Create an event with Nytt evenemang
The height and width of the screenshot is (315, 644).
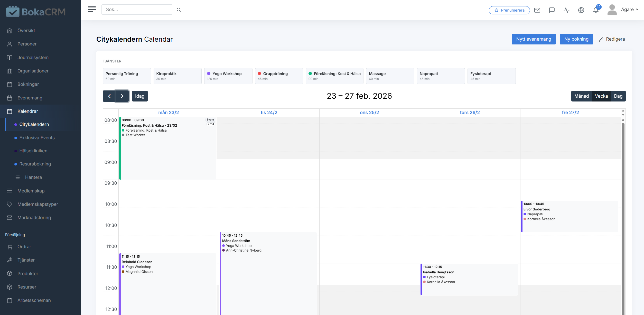point(534,39)
